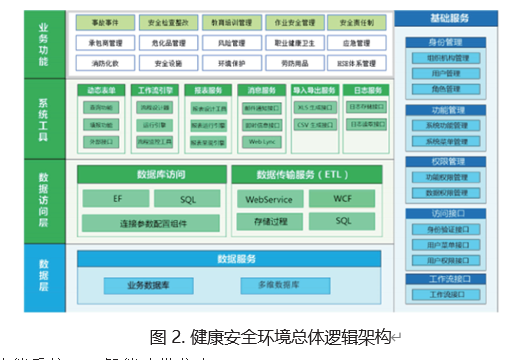Viewport: 530px width, 360px height.
Task: Select the 用户管理 box under 身份管理
Action: pyautogui.click(x=446, y=73)
